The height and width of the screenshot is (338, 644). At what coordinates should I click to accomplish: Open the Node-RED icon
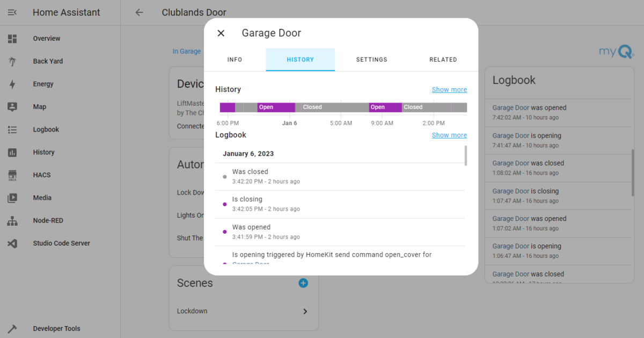(13, 220)
